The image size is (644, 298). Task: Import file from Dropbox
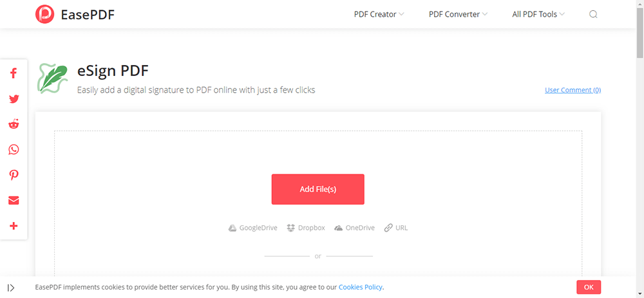point(306,228)
